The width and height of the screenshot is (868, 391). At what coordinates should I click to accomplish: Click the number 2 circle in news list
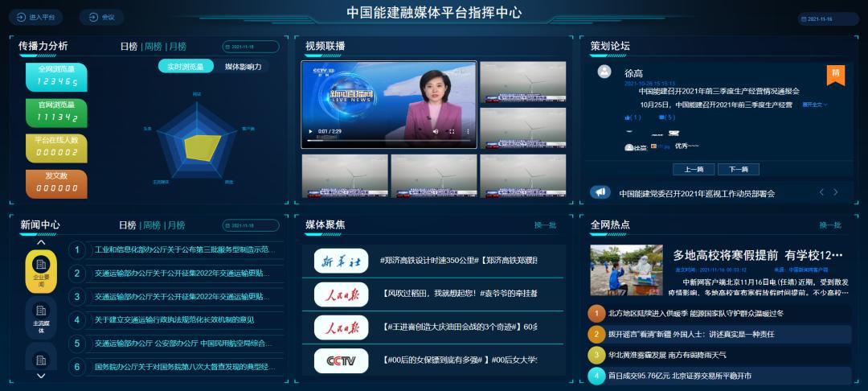click(x=77, y=274)
